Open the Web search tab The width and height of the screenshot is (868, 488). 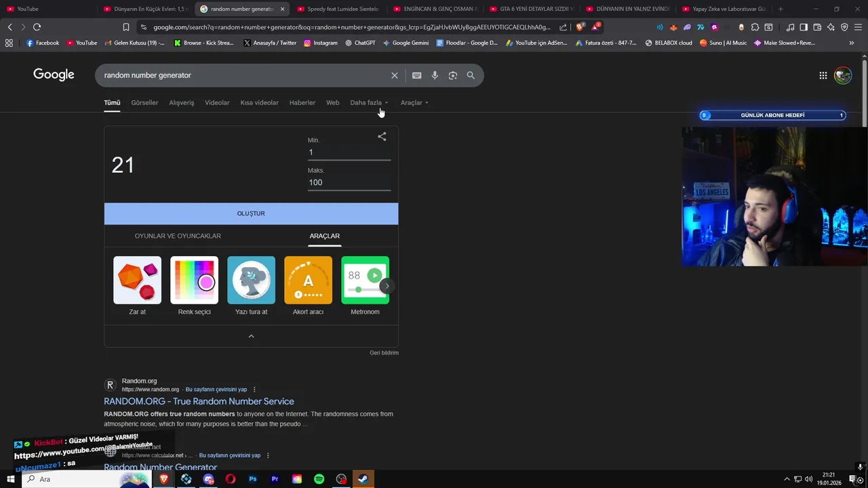(332, 102)
